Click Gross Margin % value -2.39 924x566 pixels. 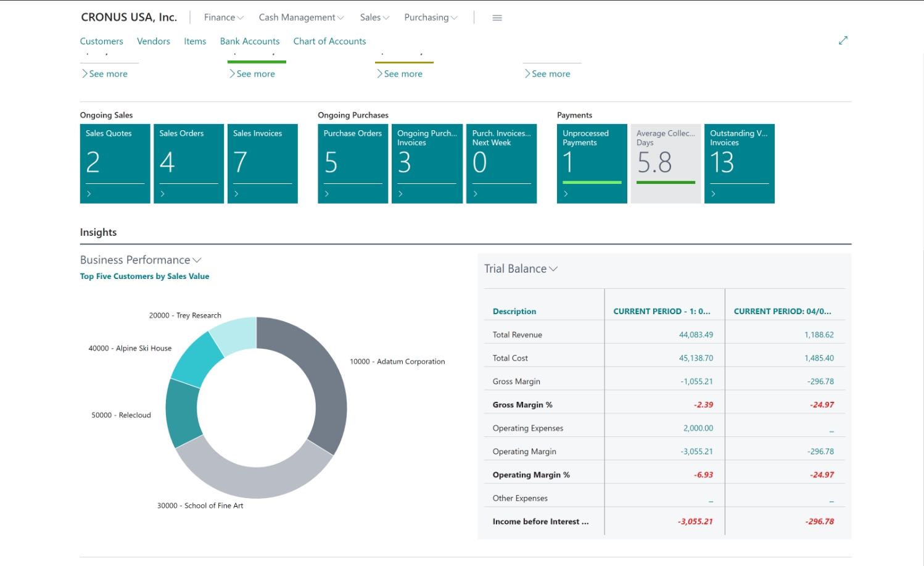pos(703,406)
